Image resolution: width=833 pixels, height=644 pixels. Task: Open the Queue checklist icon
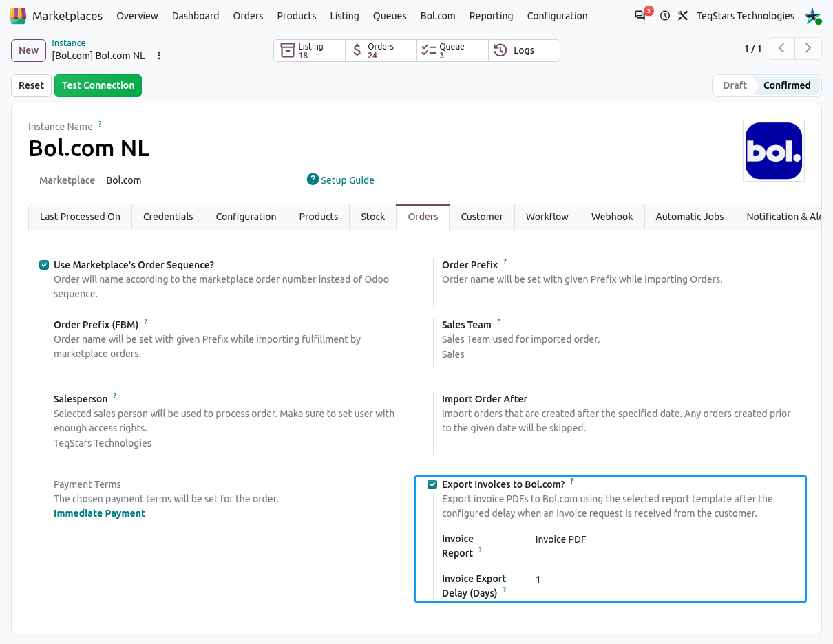click(x=428, y=50)
